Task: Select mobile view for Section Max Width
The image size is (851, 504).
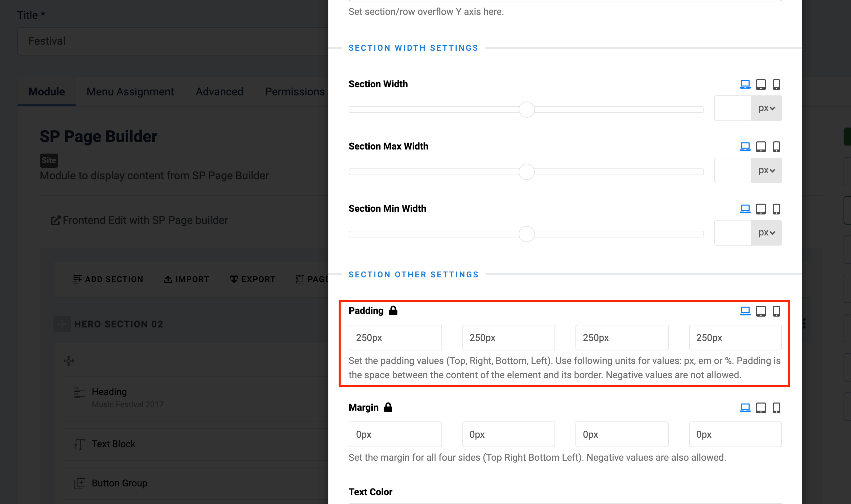Action: point(776,146)
